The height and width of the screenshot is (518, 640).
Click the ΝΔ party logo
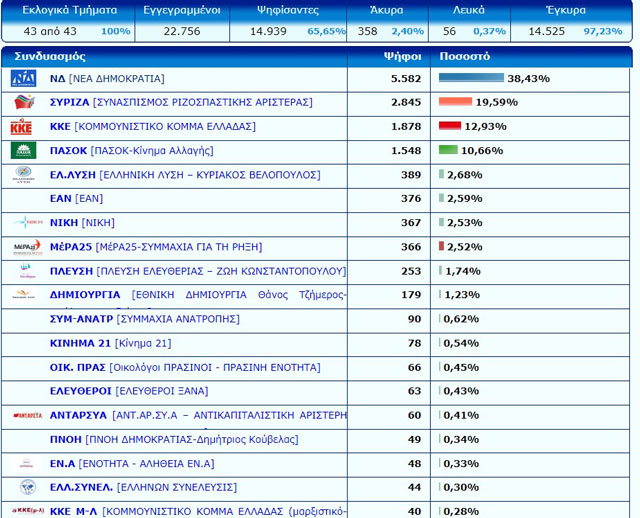(23, 78)
